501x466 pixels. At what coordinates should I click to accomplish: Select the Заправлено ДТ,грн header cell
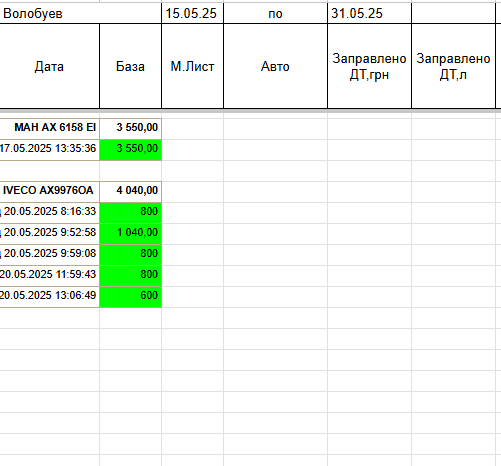pyautogui.click(x=369, y=66)
